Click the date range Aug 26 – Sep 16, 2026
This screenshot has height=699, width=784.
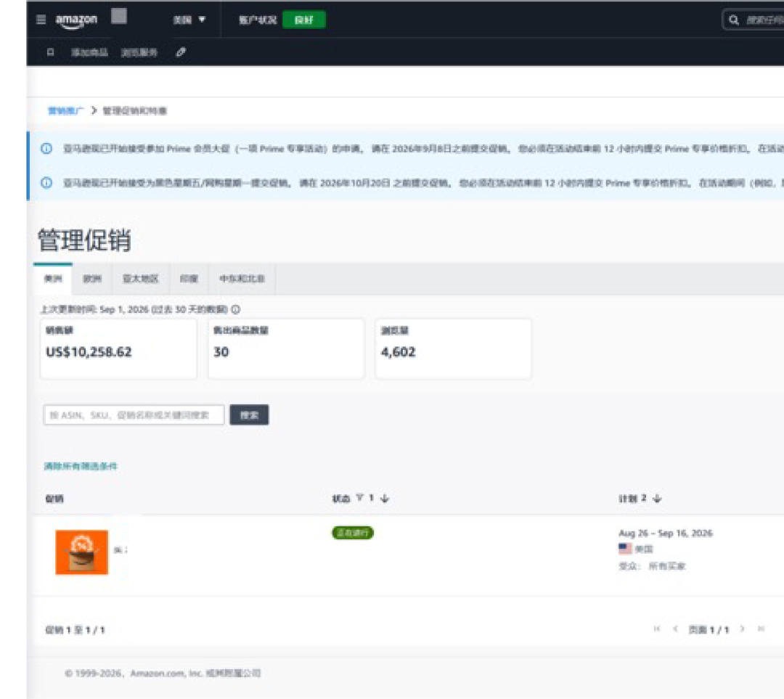coord(666,533)
